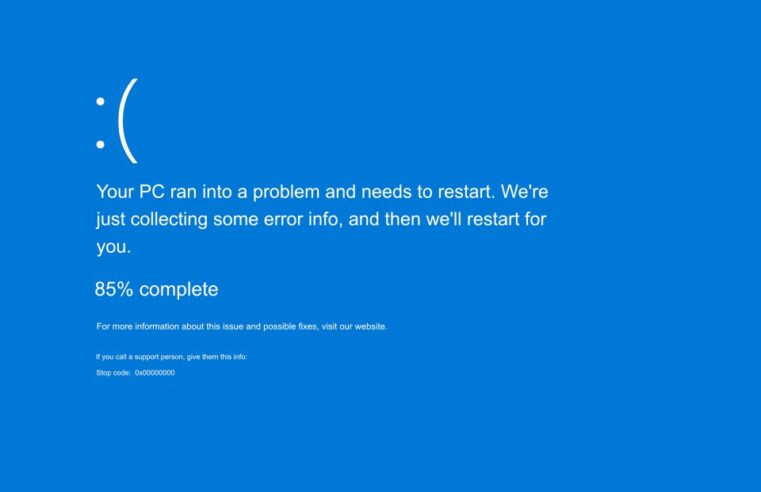
Task: Click 'give them this info:' text
Action: [217, 357]
